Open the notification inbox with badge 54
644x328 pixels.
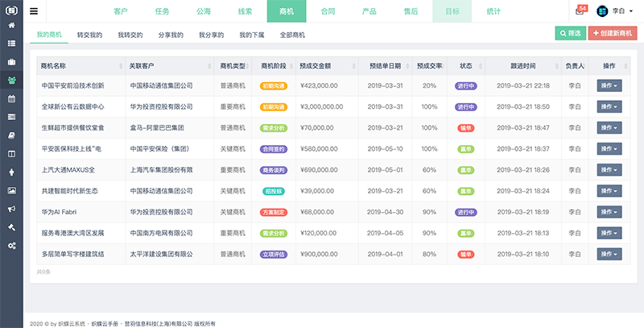point(580,10)
